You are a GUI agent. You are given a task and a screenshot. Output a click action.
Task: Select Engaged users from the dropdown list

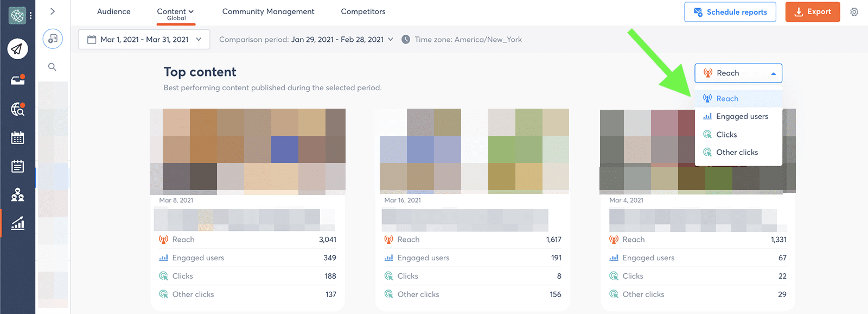click(742, 116)
